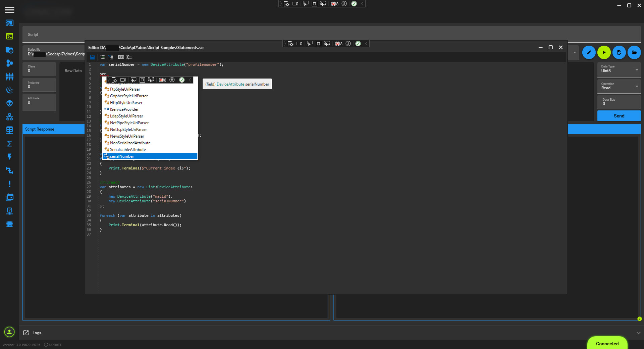Expand the Data Type dropdown
The width and height of the screenshot is (644, 349).
point(636,70)
